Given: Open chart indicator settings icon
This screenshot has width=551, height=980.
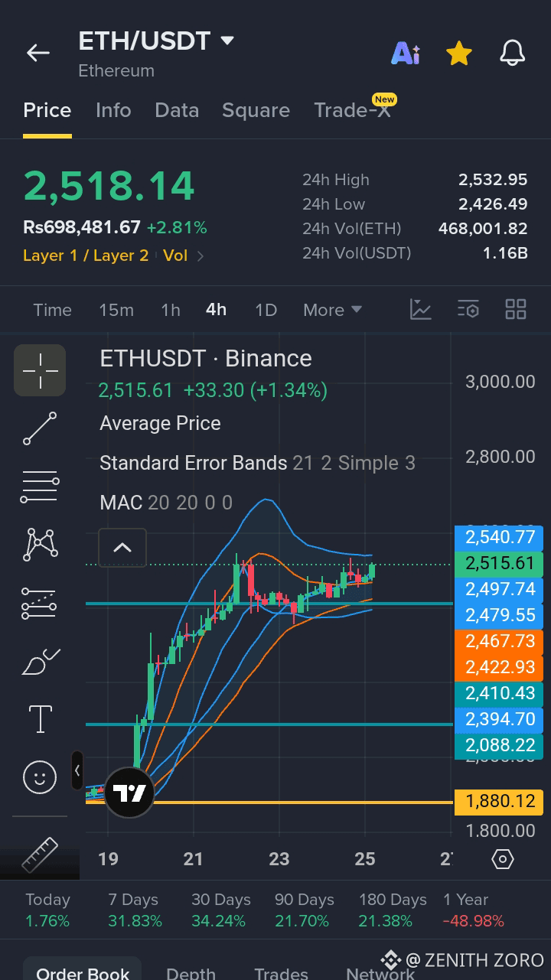Looking at the screenshot, I should (x=468, y=309).
